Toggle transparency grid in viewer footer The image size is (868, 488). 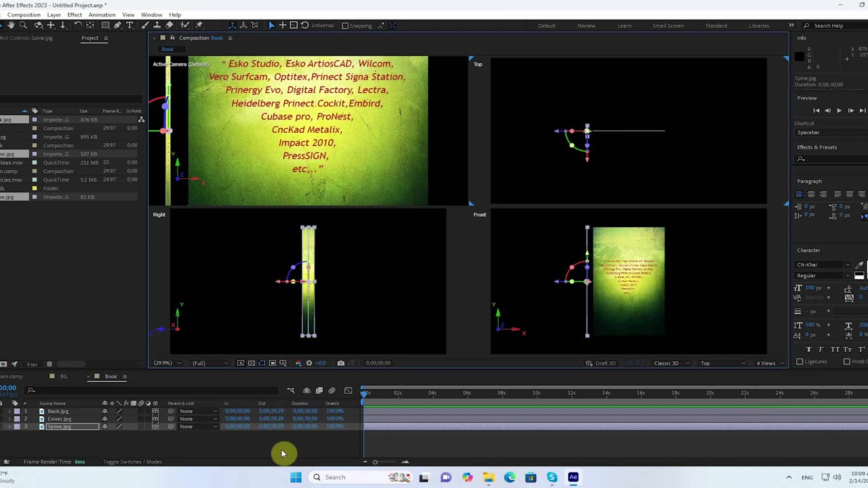pos(252,363)
